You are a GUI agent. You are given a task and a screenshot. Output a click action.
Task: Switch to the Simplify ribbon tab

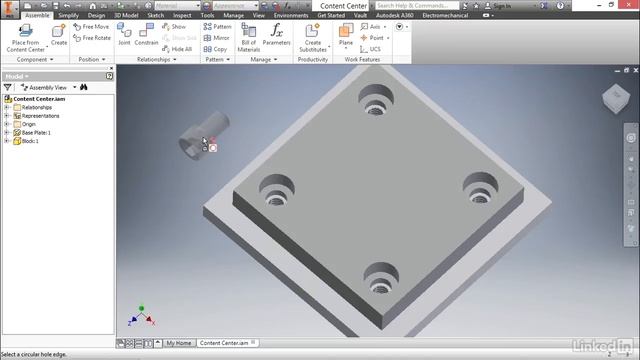pyautogui.click(x=68, y=16)
